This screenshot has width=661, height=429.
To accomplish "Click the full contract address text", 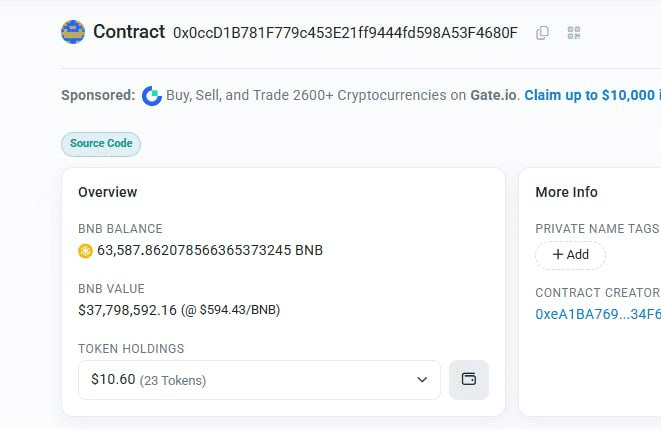I will (x=345, y=33).
